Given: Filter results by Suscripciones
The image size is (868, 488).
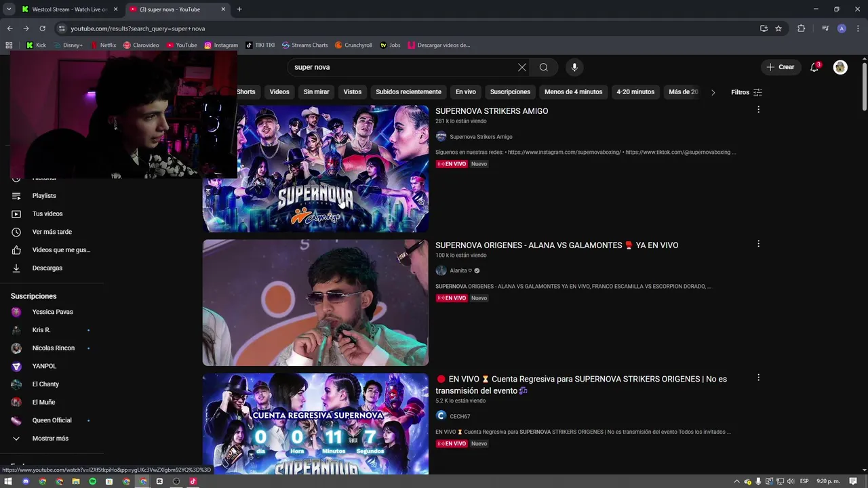Looking at the screenshot, I should [510, 92].
